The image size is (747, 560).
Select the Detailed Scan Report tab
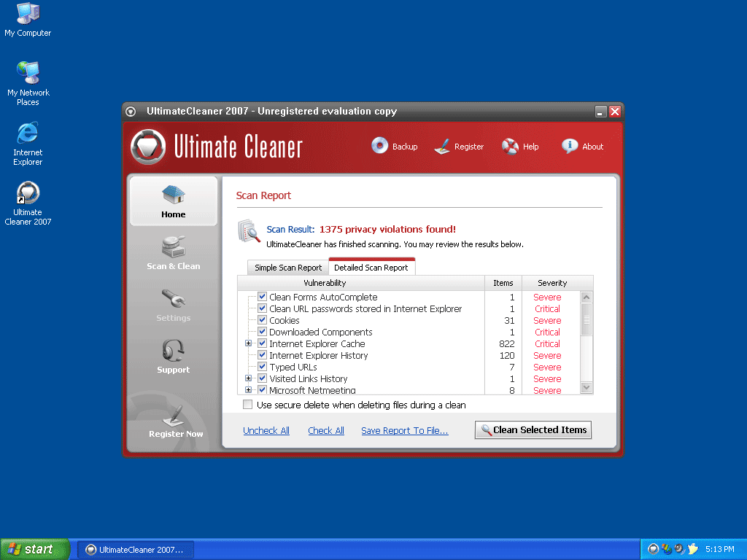point(371,268)
